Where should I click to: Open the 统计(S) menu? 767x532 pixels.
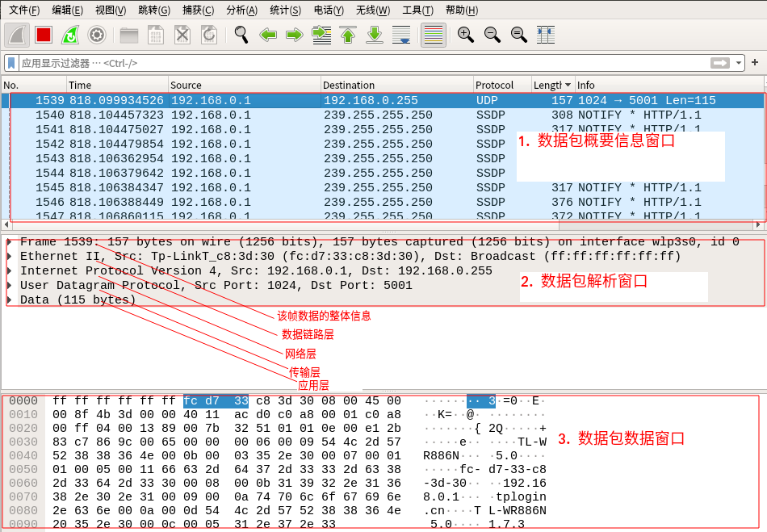pyautogui.click(x=286, y=10)
